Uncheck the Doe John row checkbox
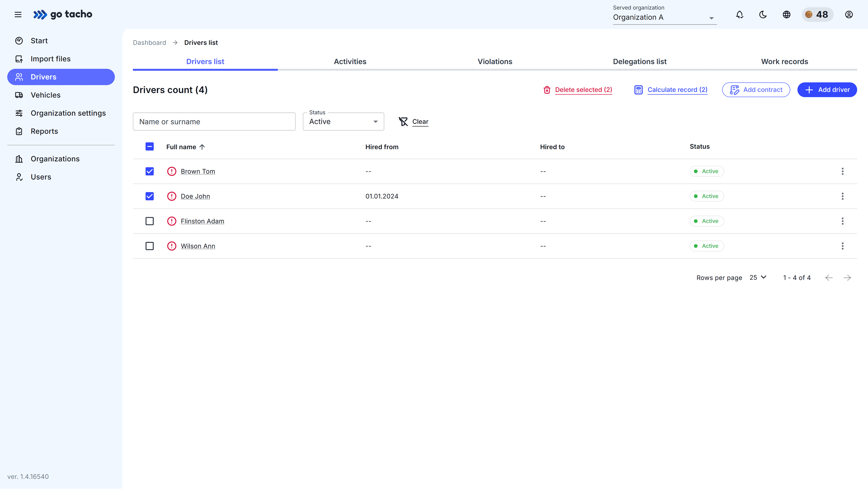 tap(149, 196)
